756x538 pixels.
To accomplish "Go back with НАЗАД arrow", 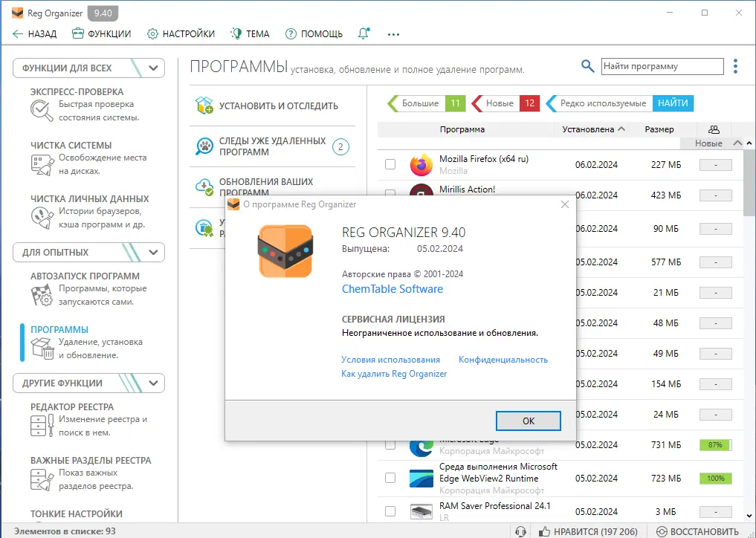I will tap(34, 33).
